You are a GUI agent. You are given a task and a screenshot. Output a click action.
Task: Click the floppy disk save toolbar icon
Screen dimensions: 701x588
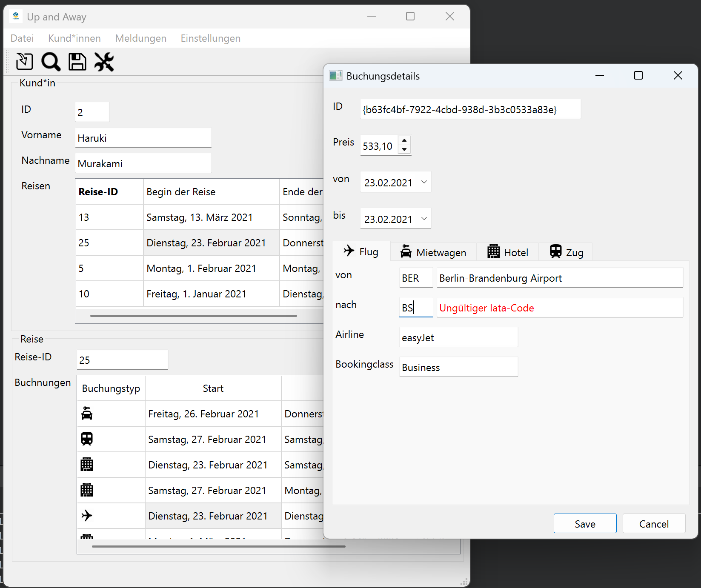coord(77,61)
